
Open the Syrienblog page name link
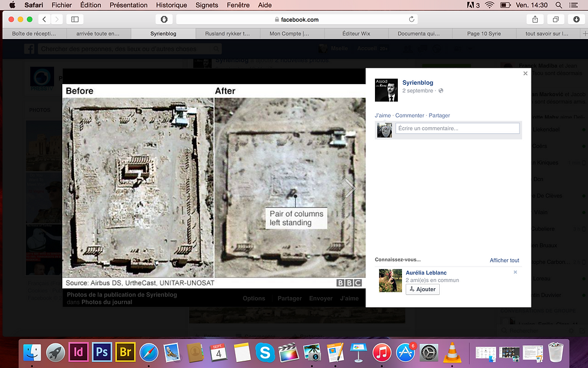pyautogui.click(x=418, y=82)
